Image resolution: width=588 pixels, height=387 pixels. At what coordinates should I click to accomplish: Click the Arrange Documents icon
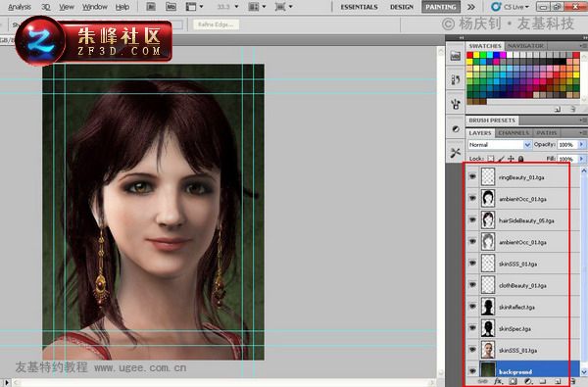tap(254, 7)
